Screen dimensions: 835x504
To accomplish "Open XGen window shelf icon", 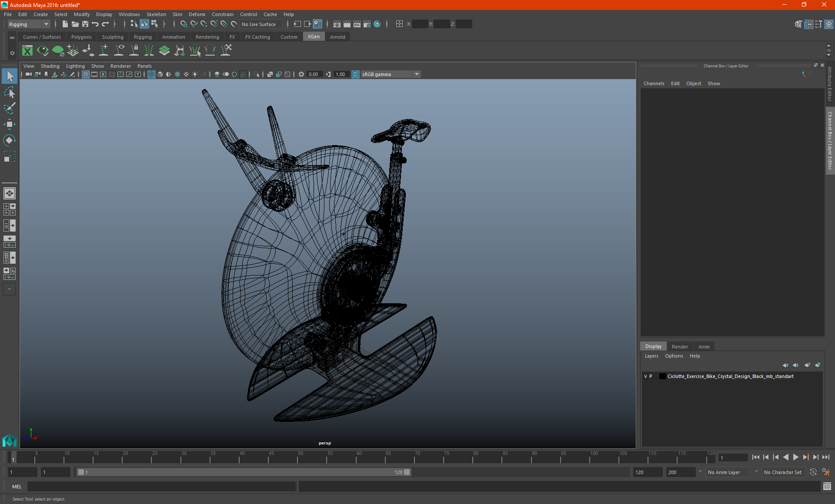I will tap(27, 51).
